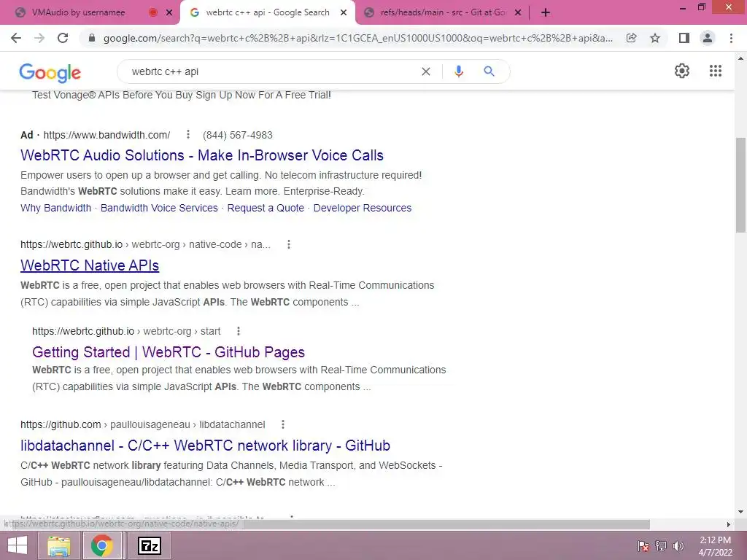Image resolution: width=747 pixels, height=560 pixels.
Task: Click the Google logo
Action: point(50,72)
